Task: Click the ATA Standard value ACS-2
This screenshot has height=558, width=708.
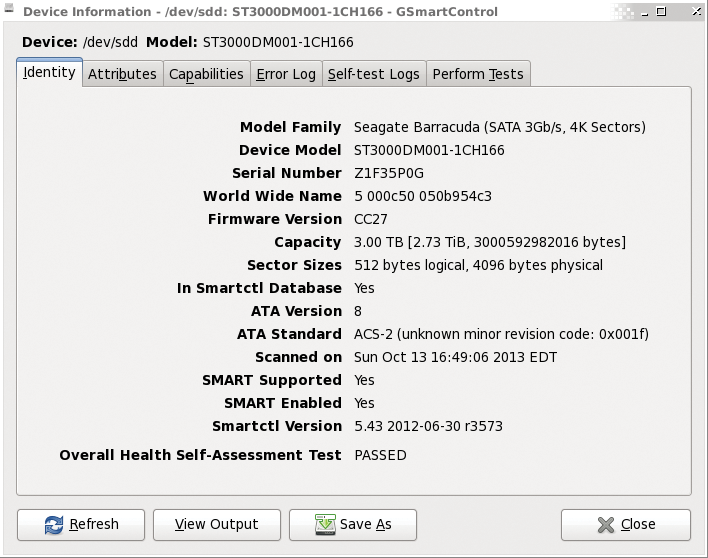Action: click(x=501, y=334)
